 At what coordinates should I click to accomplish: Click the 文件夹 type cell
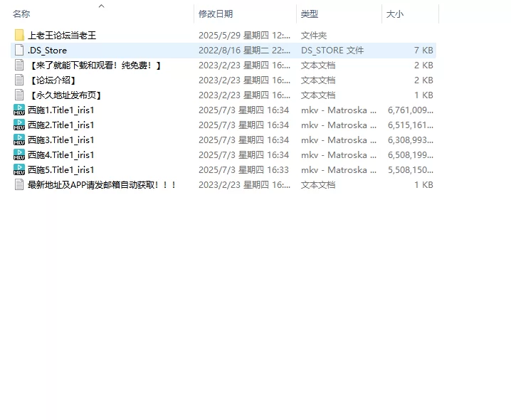314,35
